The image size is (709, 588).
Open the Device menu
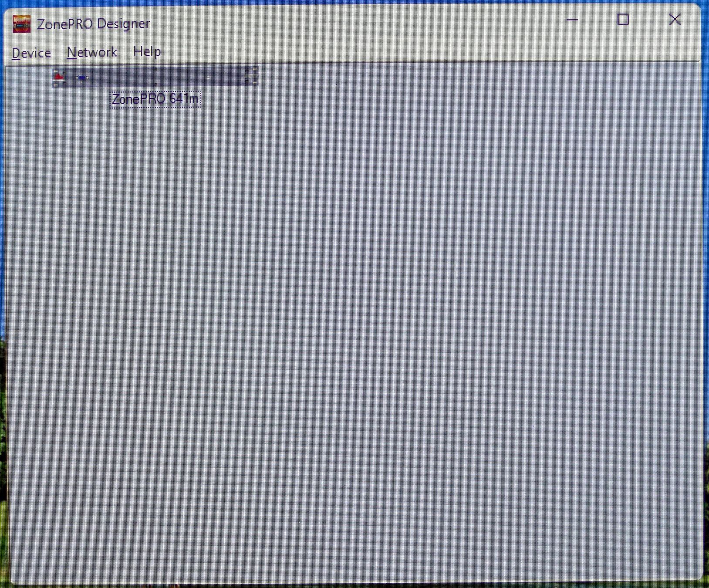pos(31,53)
